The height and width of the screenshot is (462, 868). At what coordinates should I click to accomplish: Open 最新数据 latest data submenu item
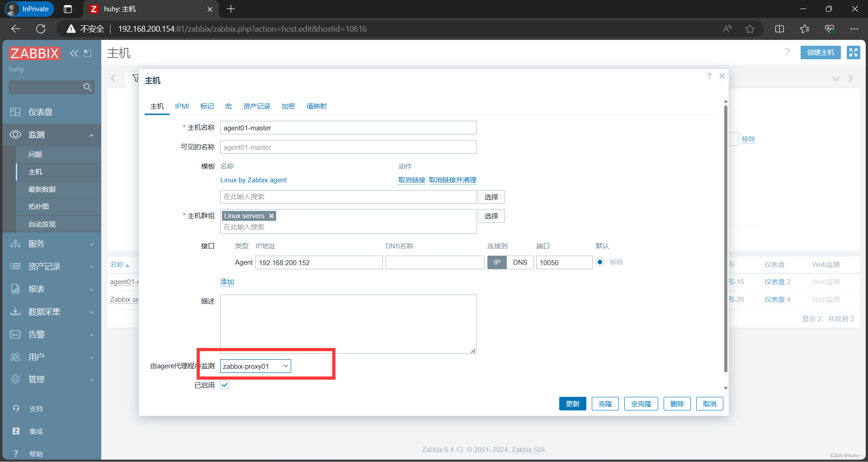(59, 190)
